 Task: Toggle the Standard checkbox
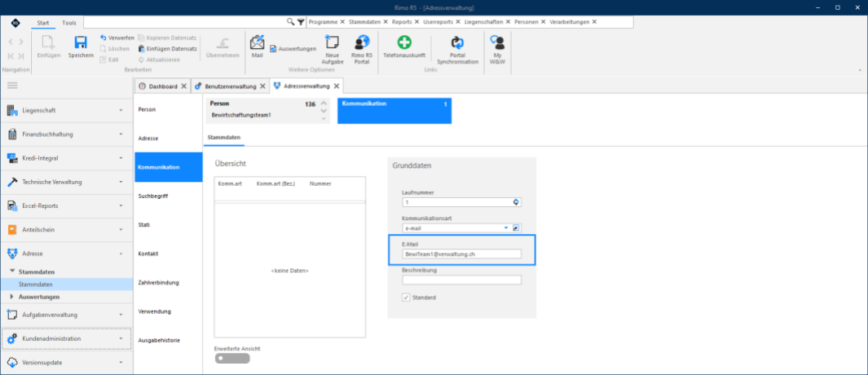tap(406, 298)
